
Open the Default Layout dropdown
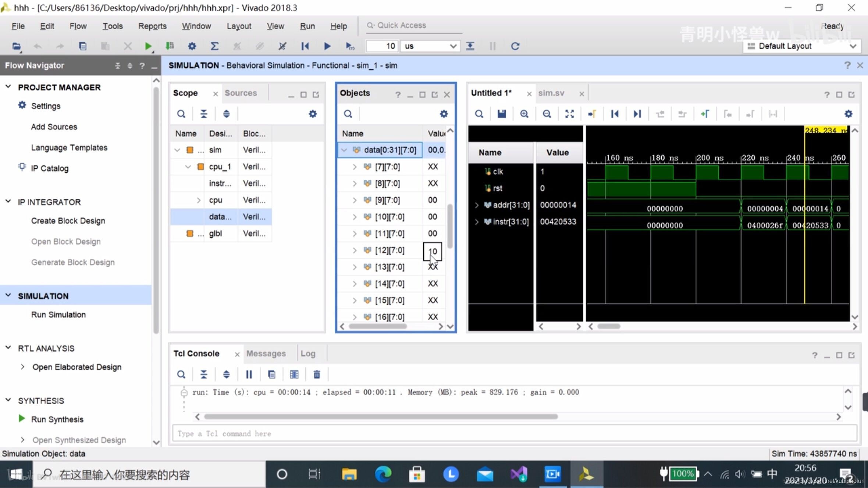802,46
